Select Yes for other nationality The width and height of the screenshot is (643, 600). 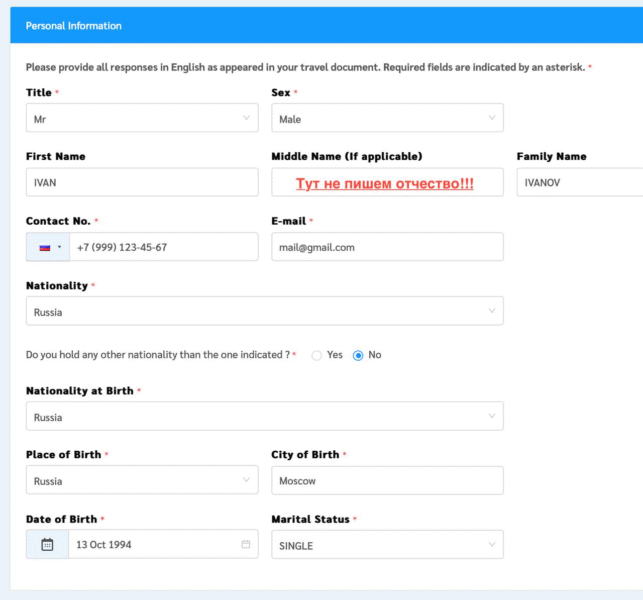[x=317, y=355]
